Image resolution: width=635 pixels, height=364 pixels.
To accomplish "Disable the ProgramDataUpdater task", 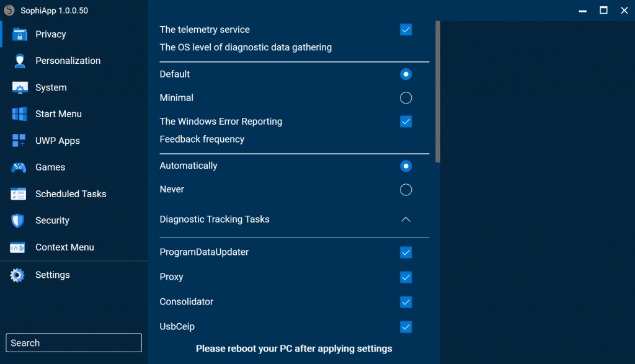I will (x=406, y=252).
